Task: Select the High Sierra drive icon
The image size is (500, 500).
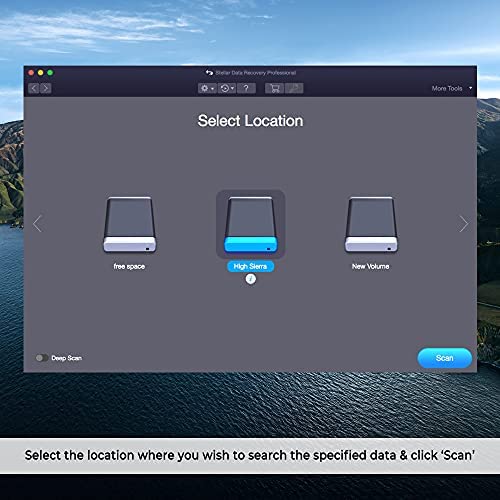Action: click(x=250, y=225)
